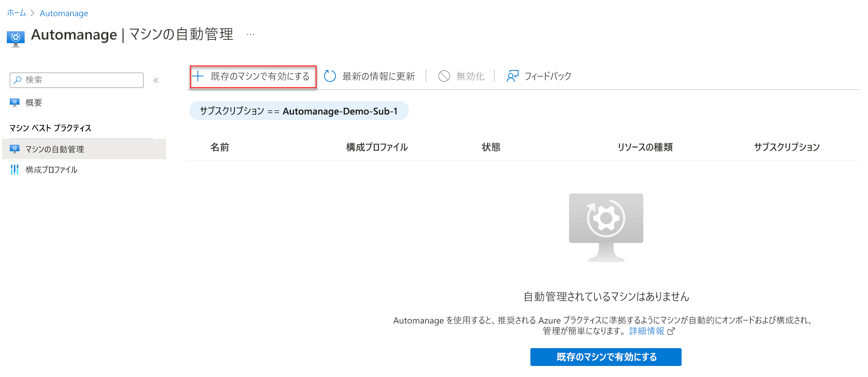
Task: Click the 無効化 toolbar item
Action: 461,76
